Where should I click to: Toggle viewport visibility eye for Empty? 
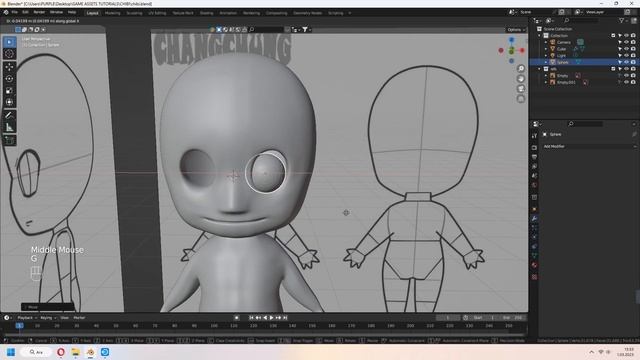pyautogui.click(x=626, y=76)
